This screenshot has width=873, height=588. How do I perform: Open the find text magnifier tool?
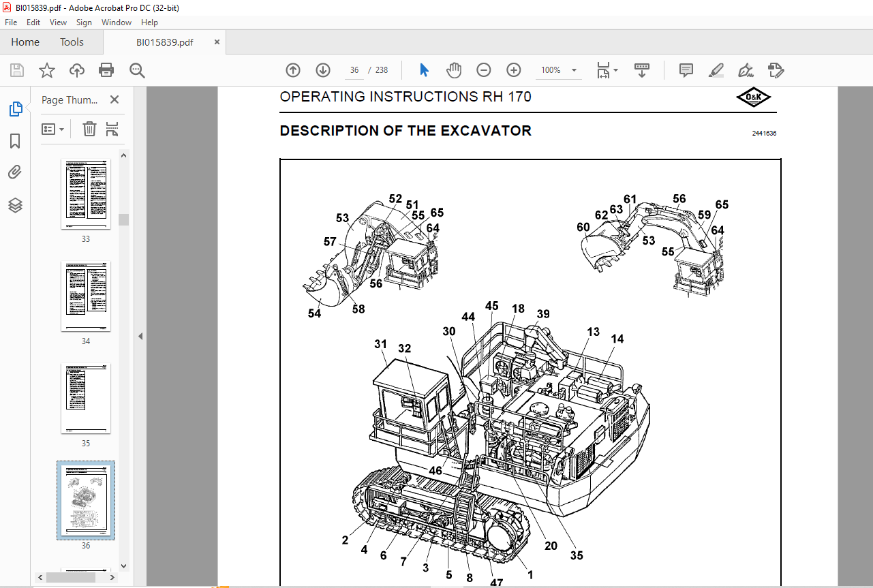138,70
